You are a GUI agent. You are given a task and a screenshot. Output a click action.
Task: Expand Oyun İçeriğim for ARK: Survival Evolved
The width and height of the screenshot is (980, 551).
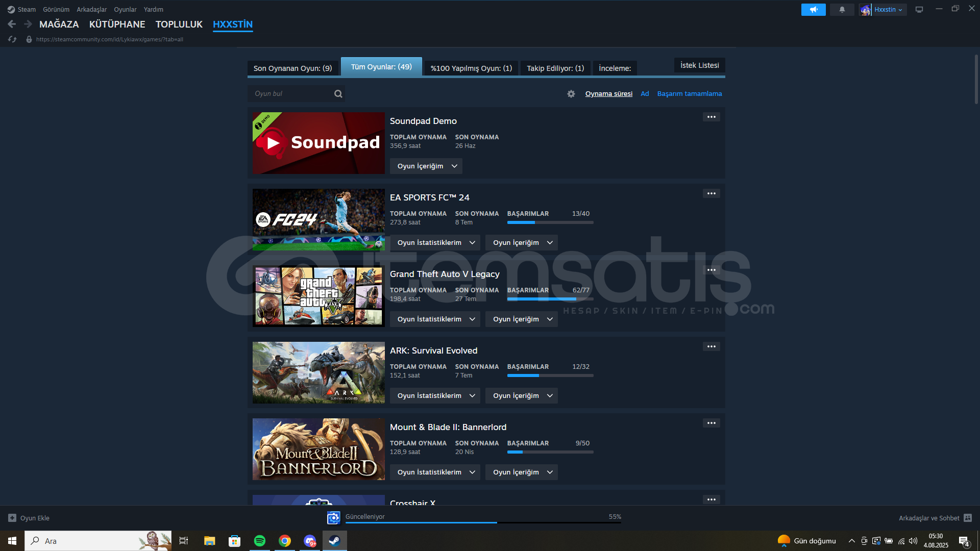click(522, 396)
